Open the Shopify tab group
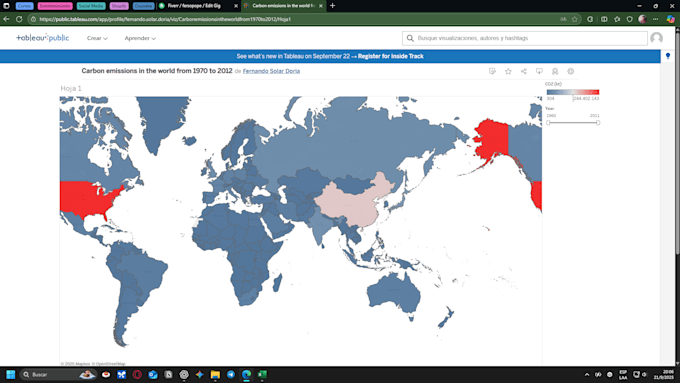Image resolution: width=680 pixels, height=383 pixels. click(119, 6)
